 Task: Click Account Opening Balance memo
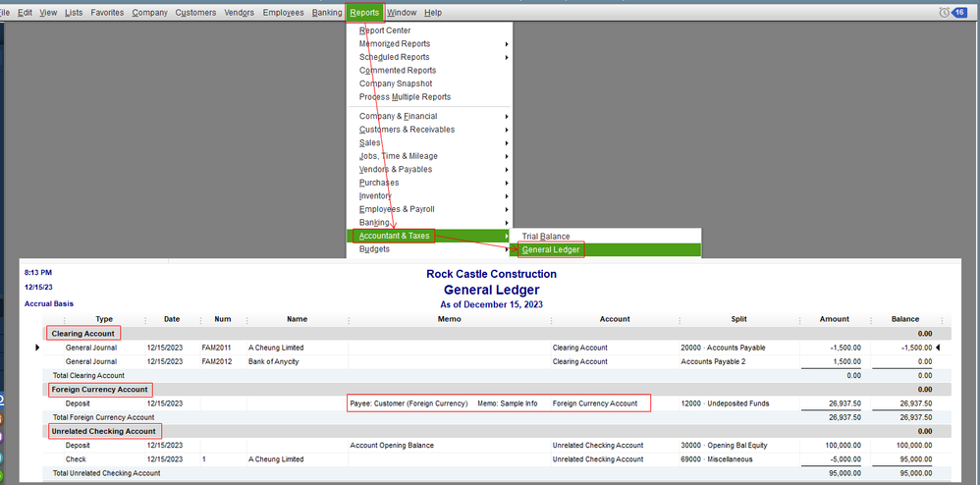coord(392,446)
